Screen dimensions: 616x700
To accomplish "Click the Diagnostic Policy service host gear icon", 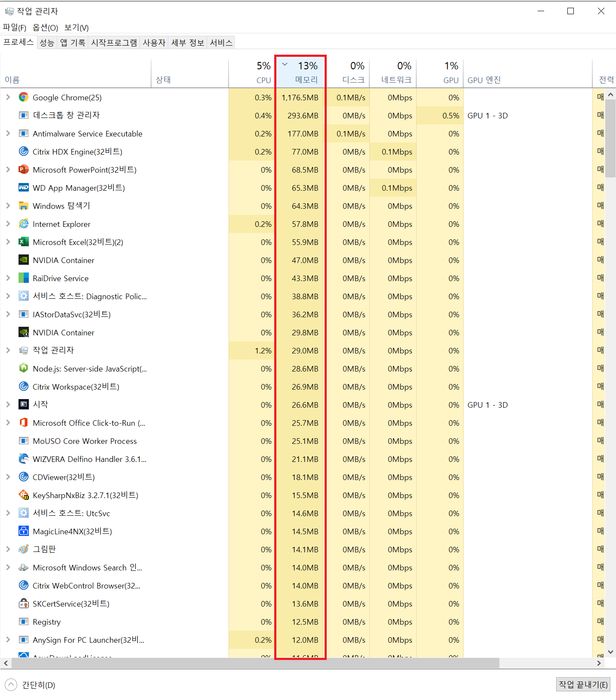I will click(x=24, y=296).
